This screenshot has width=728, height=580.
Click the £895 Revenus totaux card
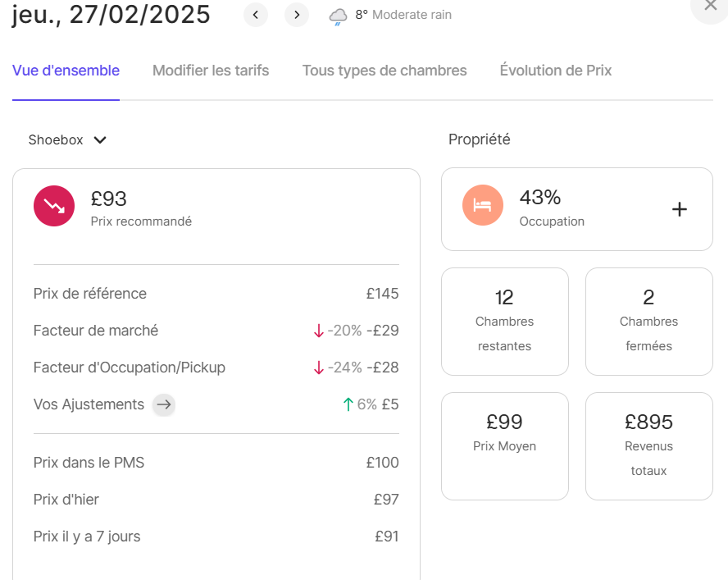[x=648, y=445]
